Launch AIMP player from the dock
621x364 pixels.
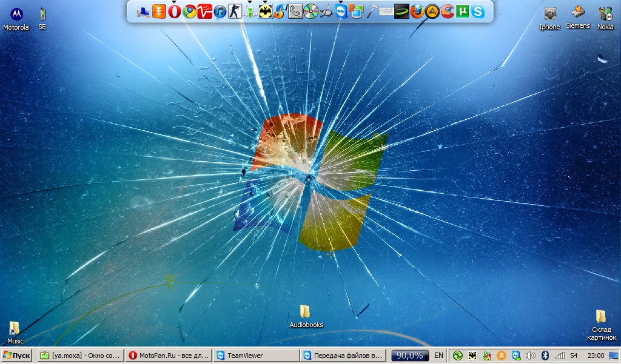432,12
